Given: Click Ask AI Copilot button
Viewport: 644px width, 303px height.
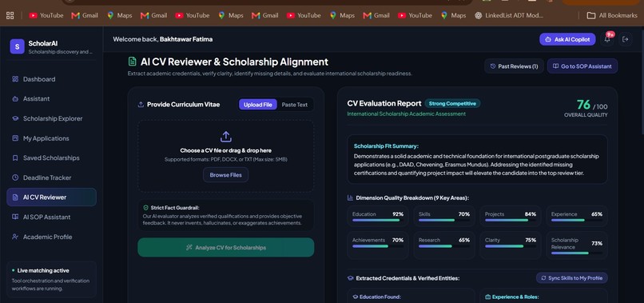Looking at the screenshot, I should click(x=567, y=39).
